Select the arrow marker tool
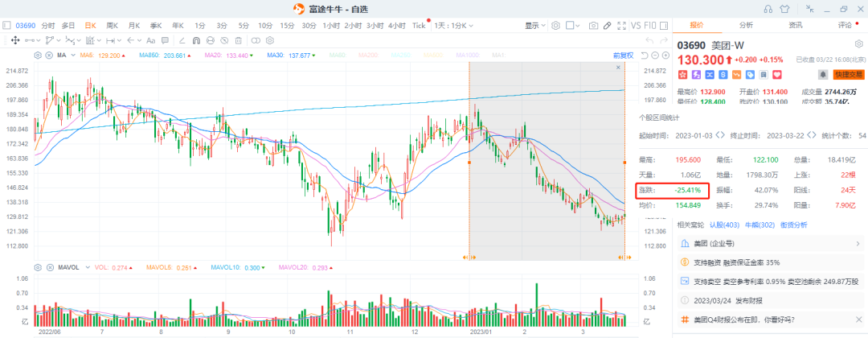This screenshot has width=868, height=338. 131,40
